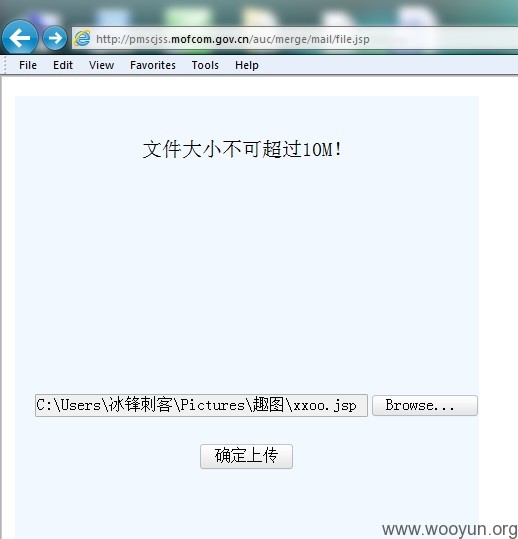This screenshot has height=539, width=518.
Task: Select the address bar URL field
Action: pyautogui.click(x=295, y=38)
